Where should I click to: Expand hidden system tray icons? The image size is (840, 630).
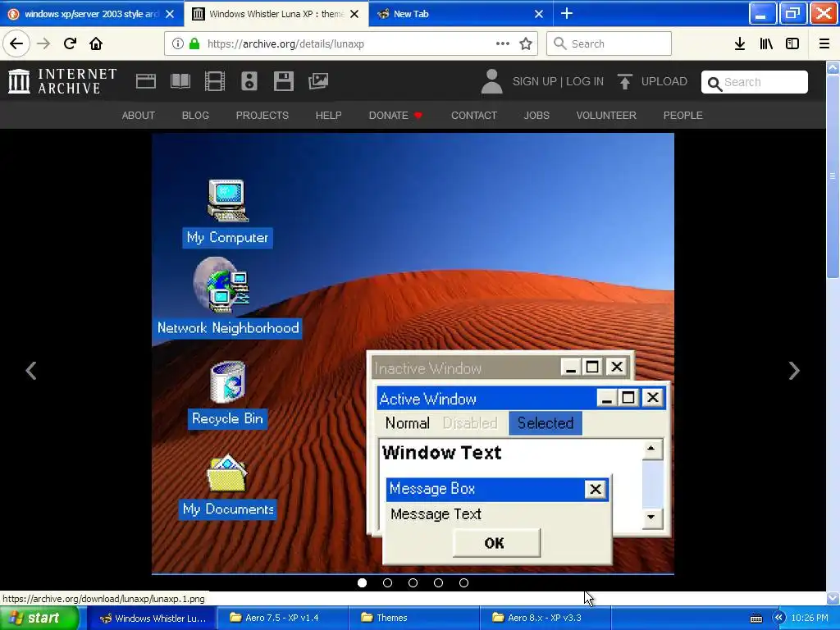778,618
